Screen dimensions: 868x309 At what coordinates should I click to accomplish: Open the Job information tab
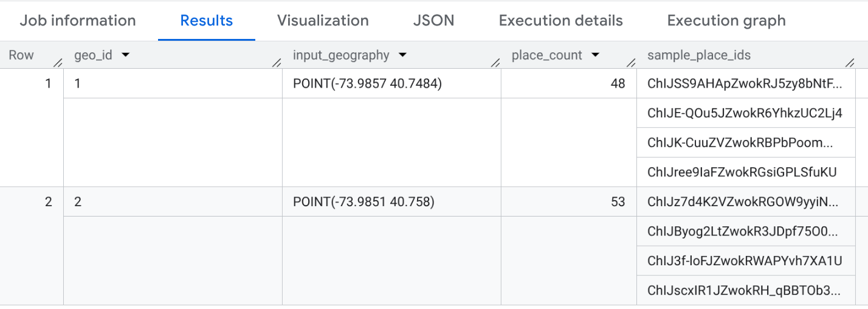78,21
